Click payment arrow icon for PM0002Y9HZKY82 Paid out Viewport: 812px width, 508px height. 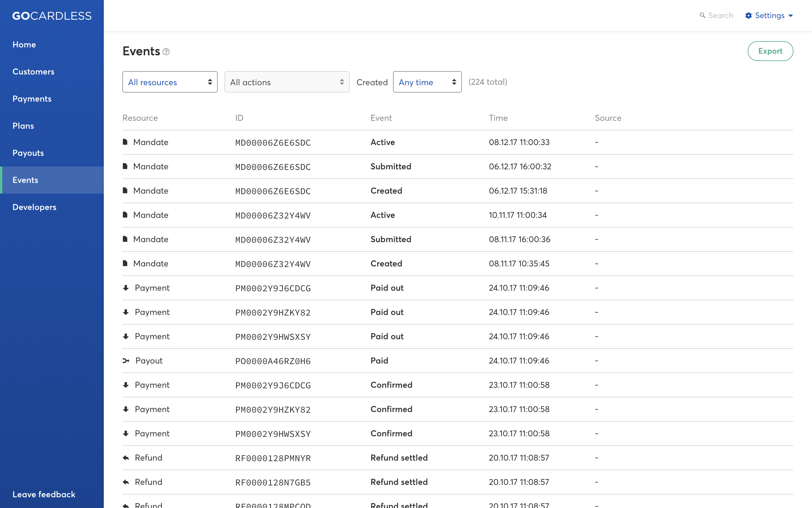coord(126,312)
